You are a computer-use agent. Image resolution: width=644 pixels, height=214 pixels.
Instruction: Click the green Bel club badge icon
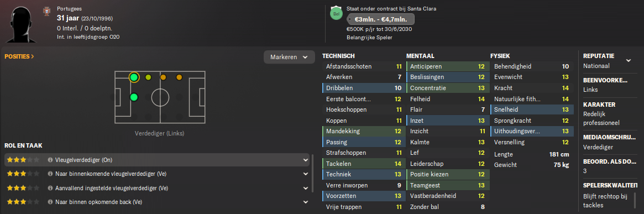(x=336, y=14)
